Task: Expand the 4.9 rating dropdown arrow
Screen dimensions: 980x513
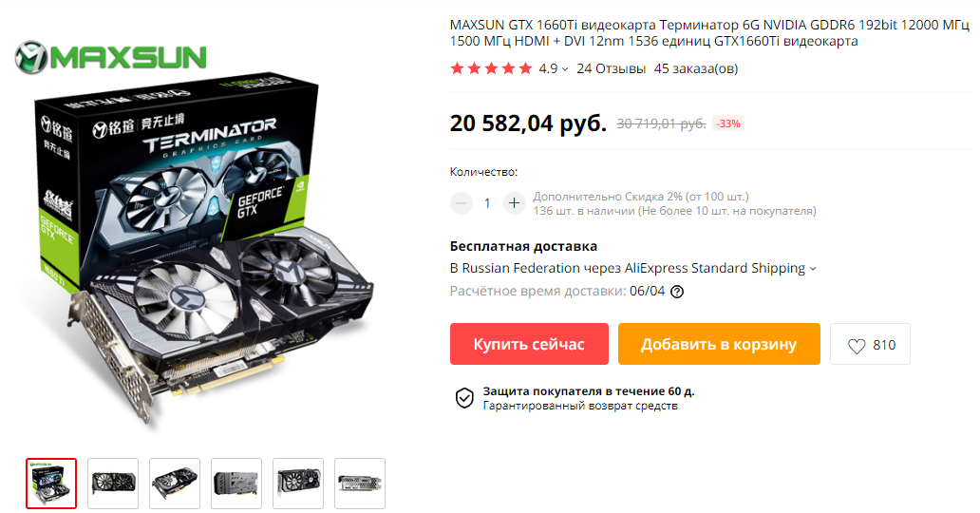Action: coord(565,69)
